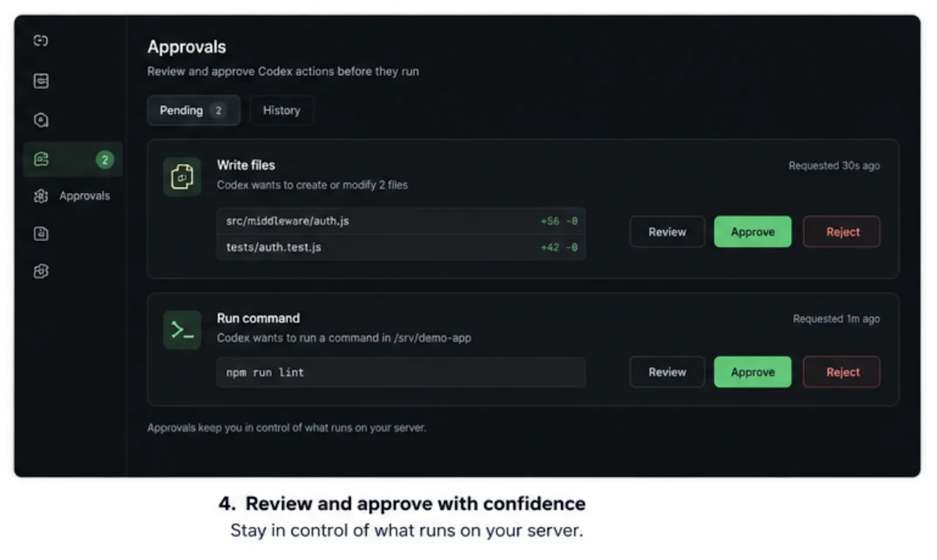Click the Write files title
This screenshot has width=937, height=560.
coord(246,165)
